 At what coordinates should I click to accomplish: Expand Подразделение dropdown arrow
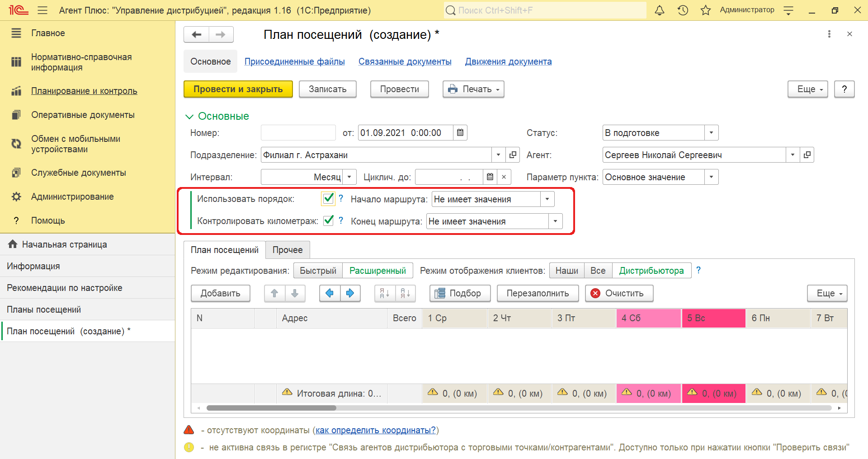coord(498,155)
